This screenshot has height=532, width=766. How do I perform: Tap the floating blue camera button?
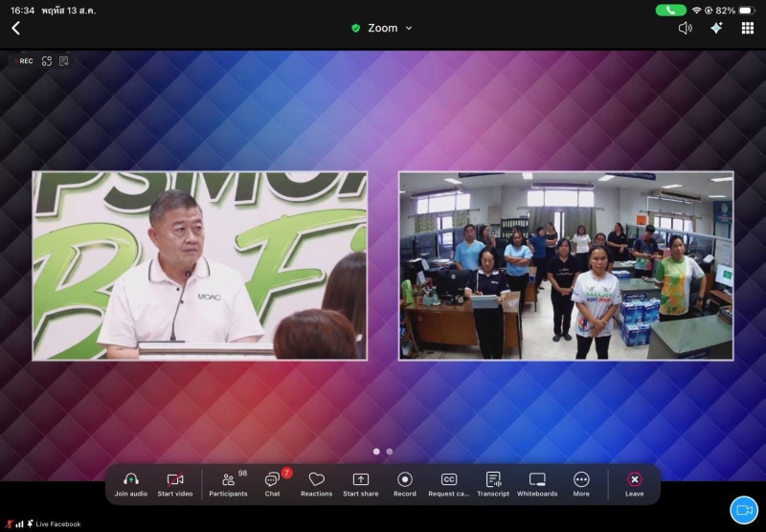pyautogui.click(x=744, y=510)
